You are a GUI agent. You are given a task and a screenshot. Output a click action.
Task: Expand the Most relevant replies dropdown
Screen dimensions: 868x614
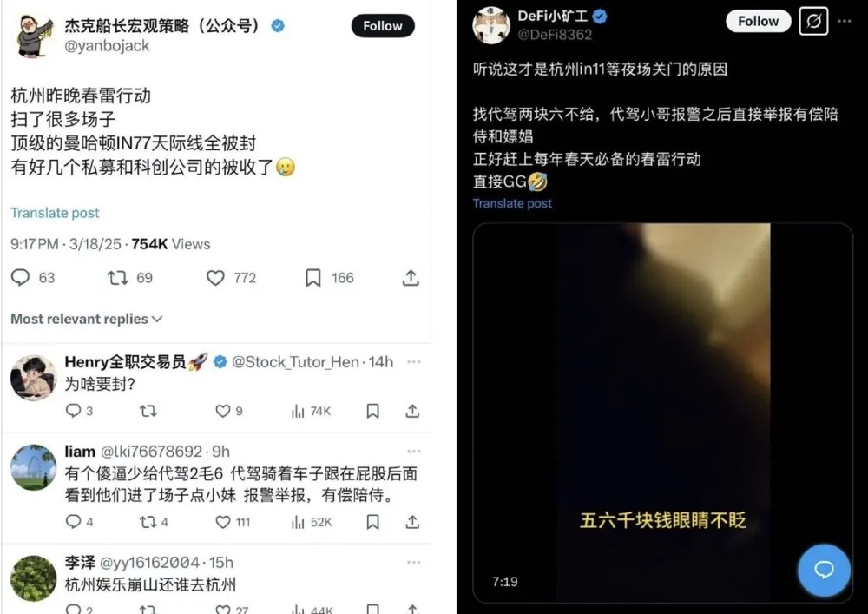click(86, 319)
